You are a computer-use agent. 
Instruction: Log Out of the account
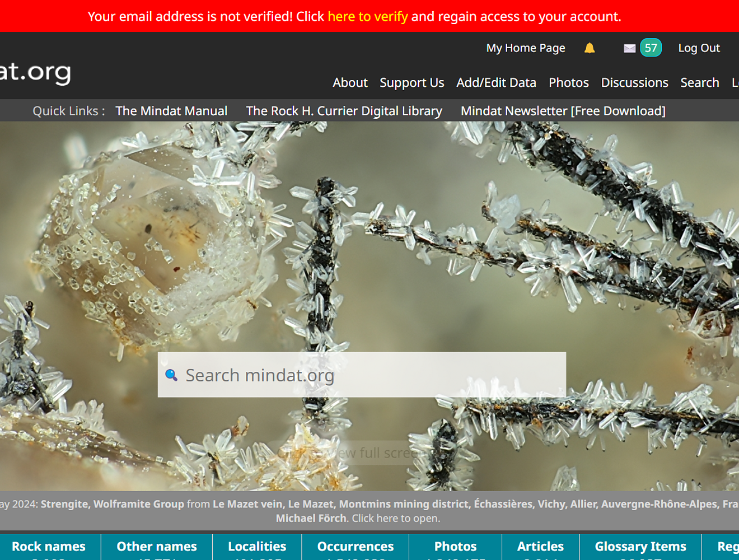pyautogui.click(x=699, y=48)
